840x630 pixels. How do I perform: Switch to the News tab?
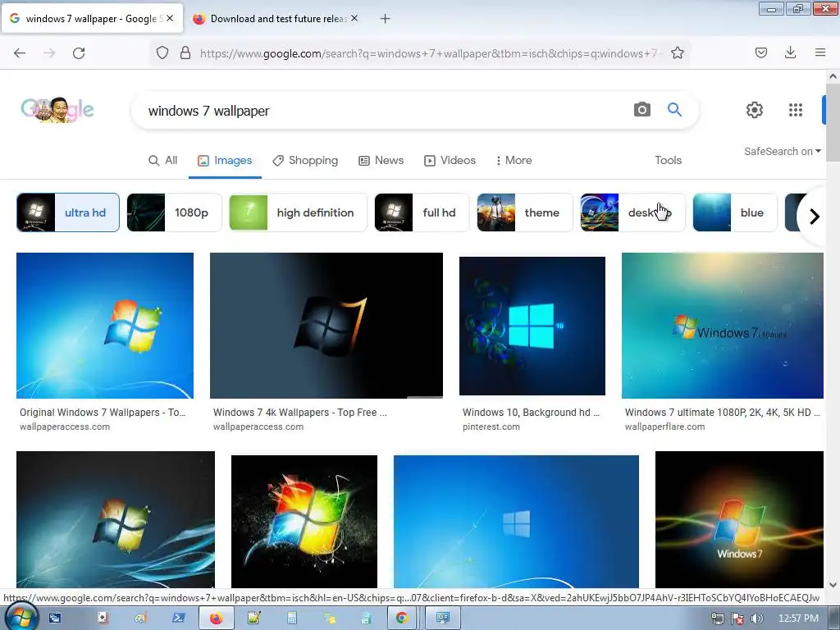pos(381,160)
